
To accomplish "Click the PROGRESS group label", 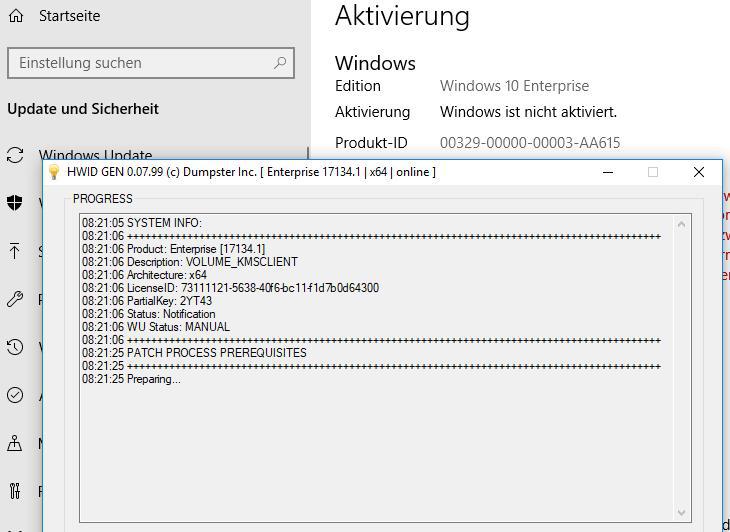I will [102, 199].
